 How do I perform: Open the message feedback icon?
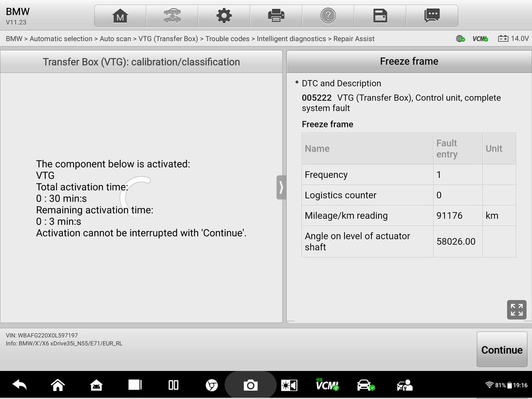pos(432,16)
